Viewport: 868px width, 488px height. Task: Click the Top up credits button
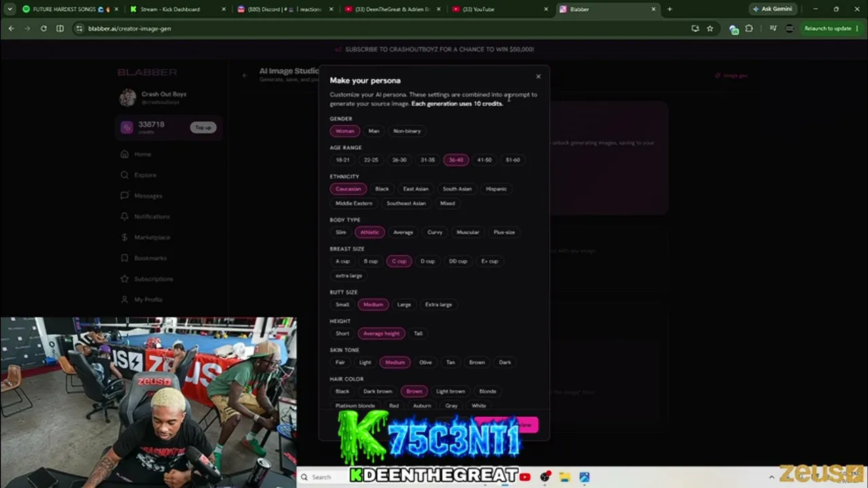pos(203,127)
